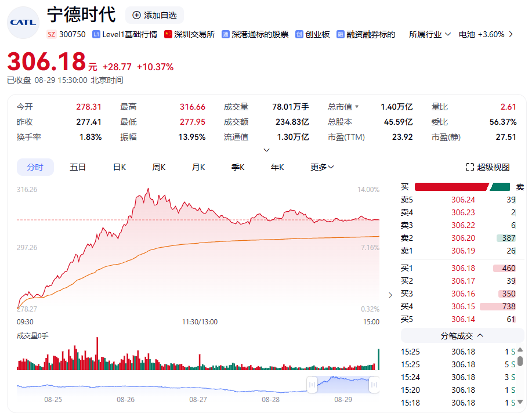This screenshot has width=532, height=416.
Task: Click the 融 icon beside 融资融券标的
Action: tap(341, 34)
